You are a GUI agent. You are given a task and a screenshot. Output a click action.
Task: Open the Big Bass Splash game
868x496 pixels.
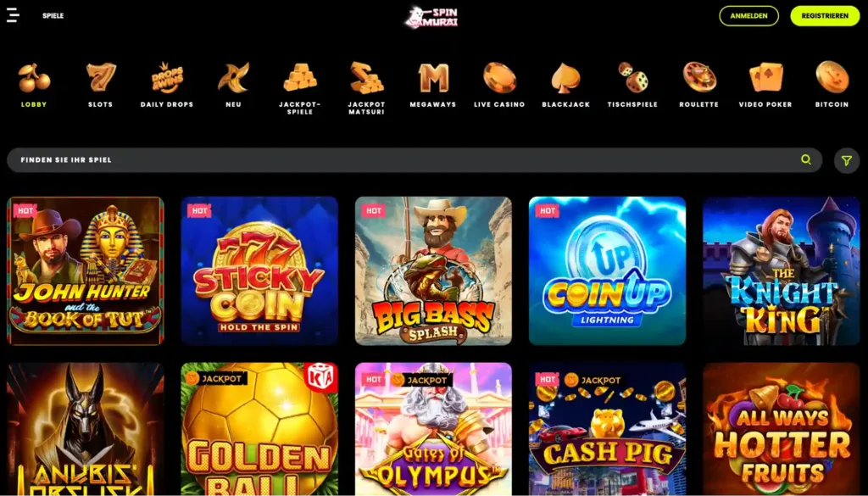pos(433,270)
